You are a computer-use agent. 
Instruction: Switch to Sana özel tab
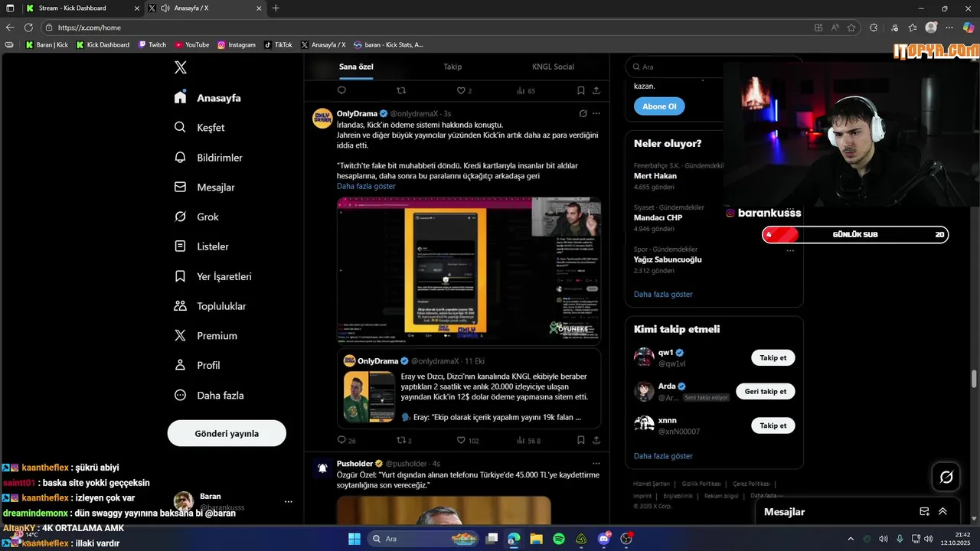click(x=356, y=67)
